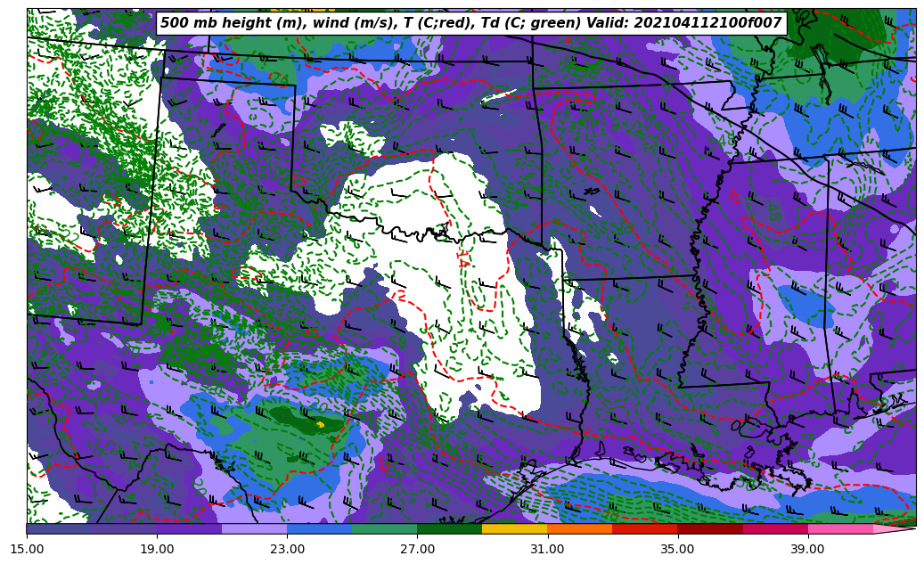The image size is (924, 564).
Task: Click the 39.00 colorbar tick label
Action: [807, 549]
